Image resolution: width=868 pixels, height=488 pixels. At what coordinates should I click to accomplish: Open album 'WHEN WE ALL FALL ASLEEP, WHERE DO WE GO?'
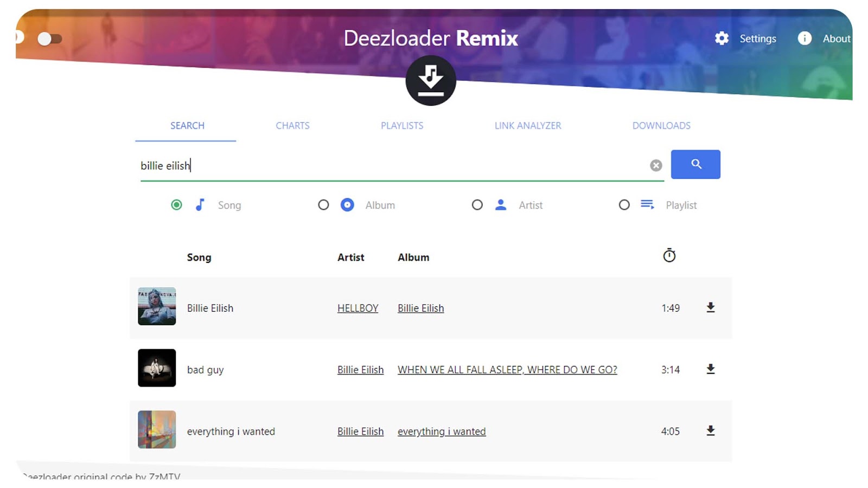(x=507, y=369)
